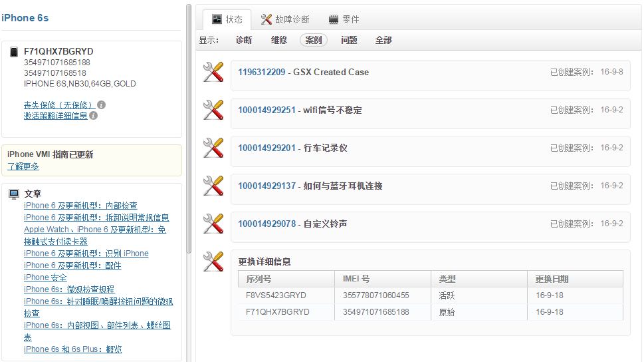This screenshot has width=644, height=362.
Task: Open iPhone 6s：微观检查规程 article
Action: pyautogui.click(x=69, y=289)
